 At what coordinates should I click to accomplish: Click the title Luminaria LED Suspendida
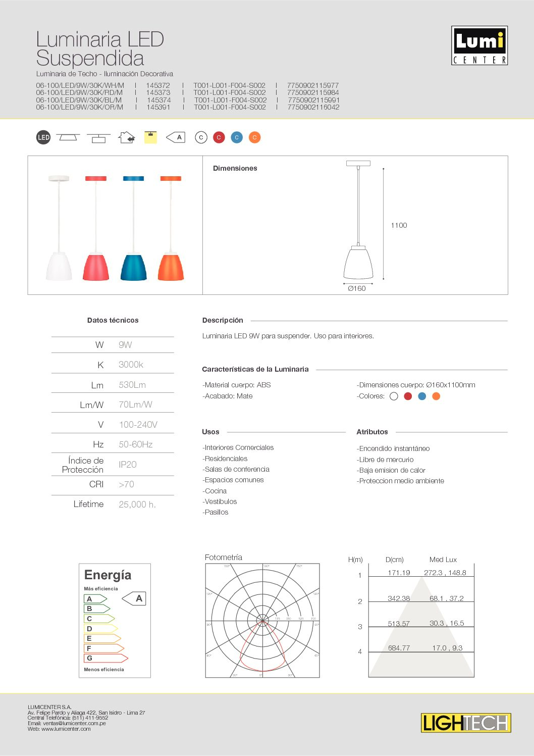[100, 48]
